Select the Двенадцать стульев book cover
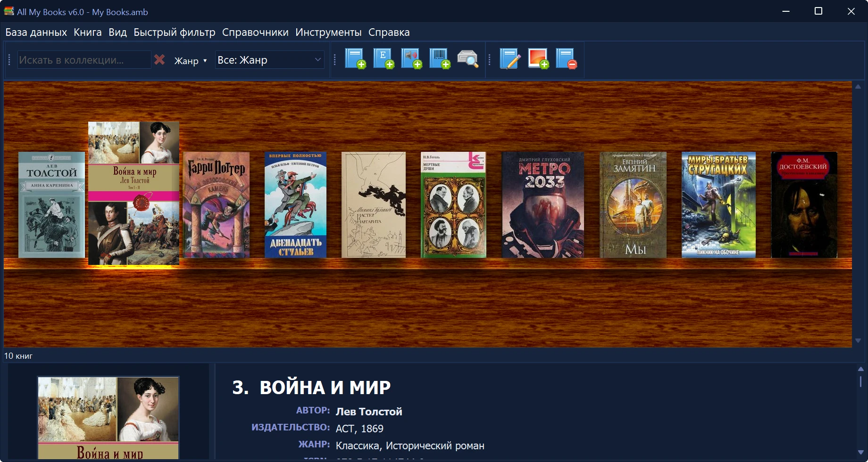Viewport: 868px width, 462px height. tap(295, 205)
